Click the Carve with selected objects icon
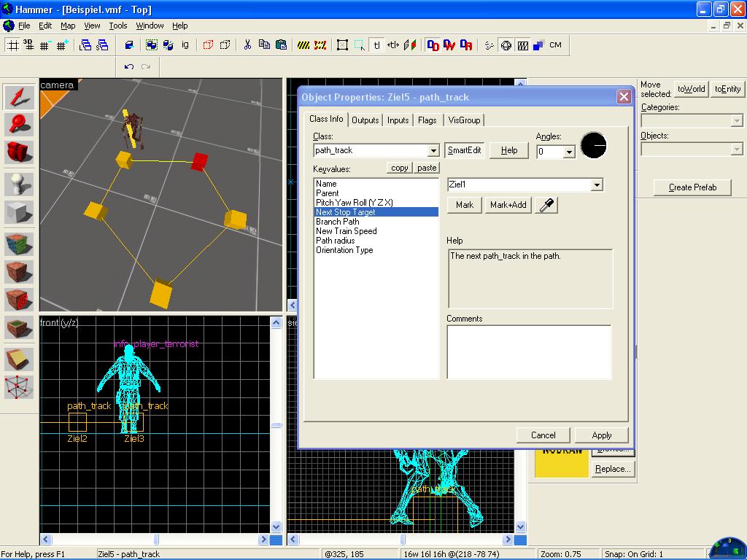The width and height of the screenshot is (747, 560). click(x=128, y=45)
